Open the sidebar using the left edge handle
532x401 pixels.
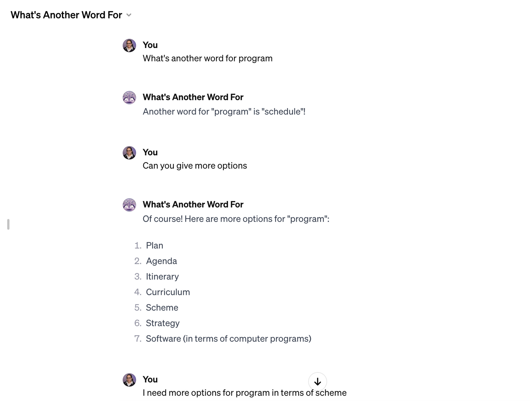coord(8,224)
